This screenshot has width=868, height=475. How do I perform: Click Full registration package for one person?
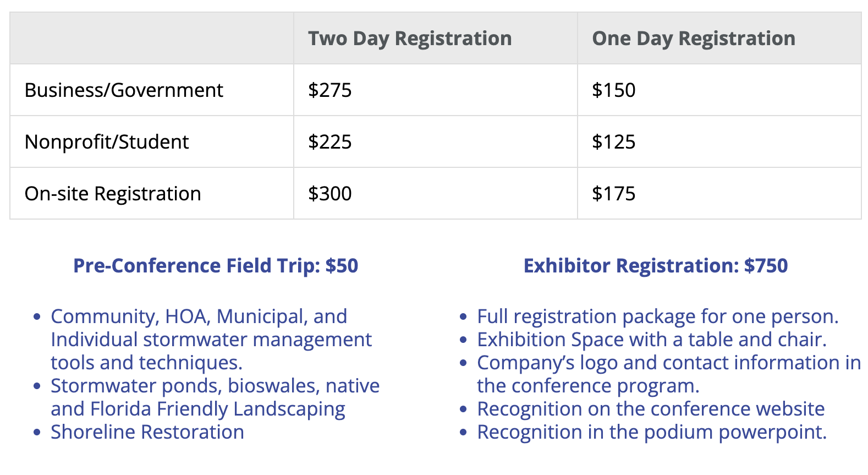pyautogui.click(x=658, y=316)
